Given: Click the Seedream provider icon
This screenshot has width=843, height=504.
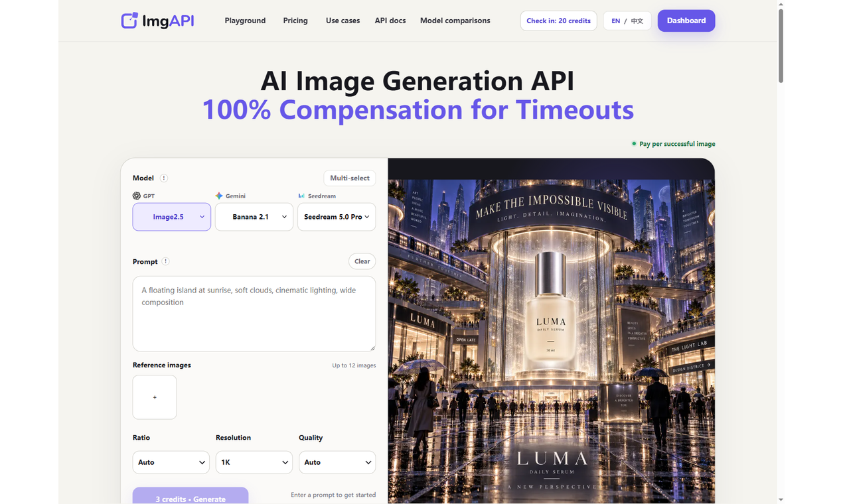Looking at the screenshot, I should [x=301, y=196].
